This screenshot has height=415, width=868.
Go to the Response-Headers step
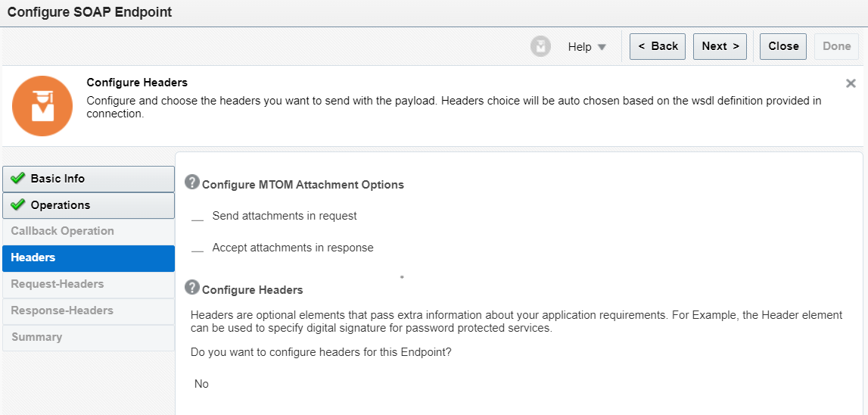tap(89, 310)
